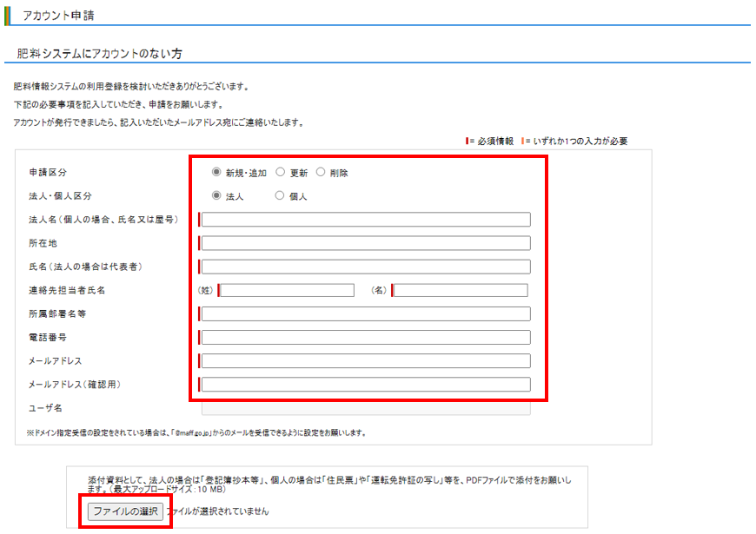Click inside the 法人名 input field
756x534 pixels.
pos(365,220)
